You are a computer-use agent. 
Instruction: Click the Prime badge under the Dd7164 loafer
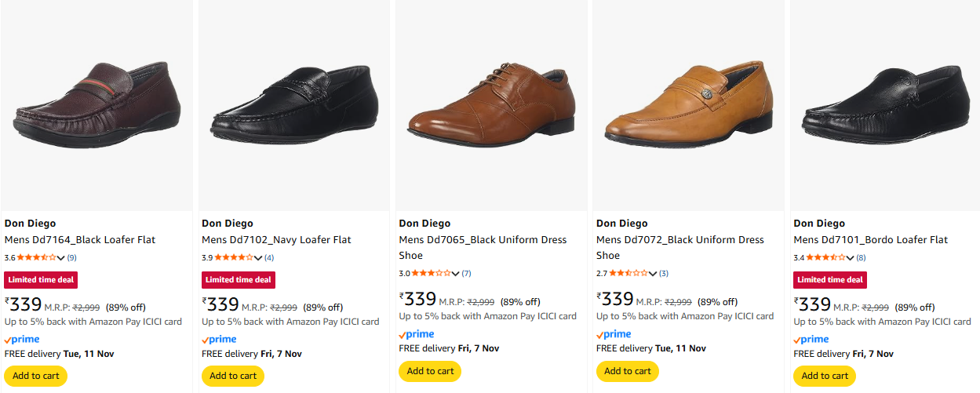22,340
